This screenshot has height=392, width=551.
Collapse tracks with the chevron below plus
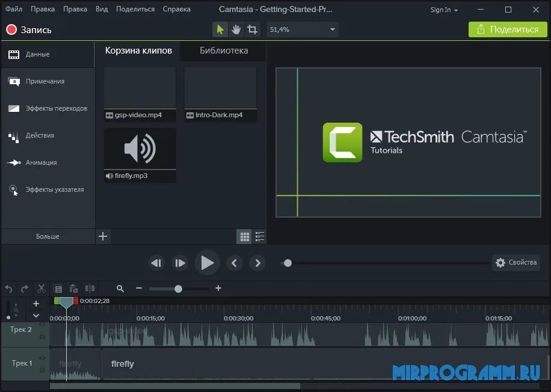pyautogui.click(x=36, y=316)
